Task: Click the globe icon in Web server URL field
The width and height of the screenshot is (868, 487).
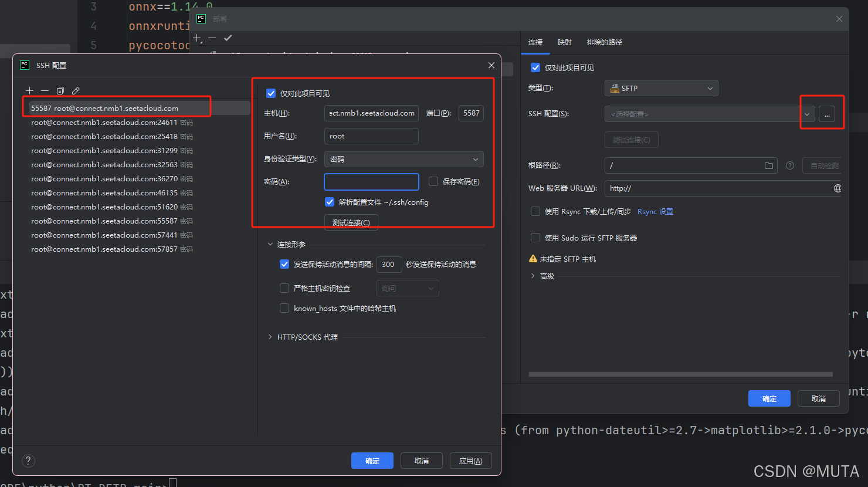Action: coord(837,188)
